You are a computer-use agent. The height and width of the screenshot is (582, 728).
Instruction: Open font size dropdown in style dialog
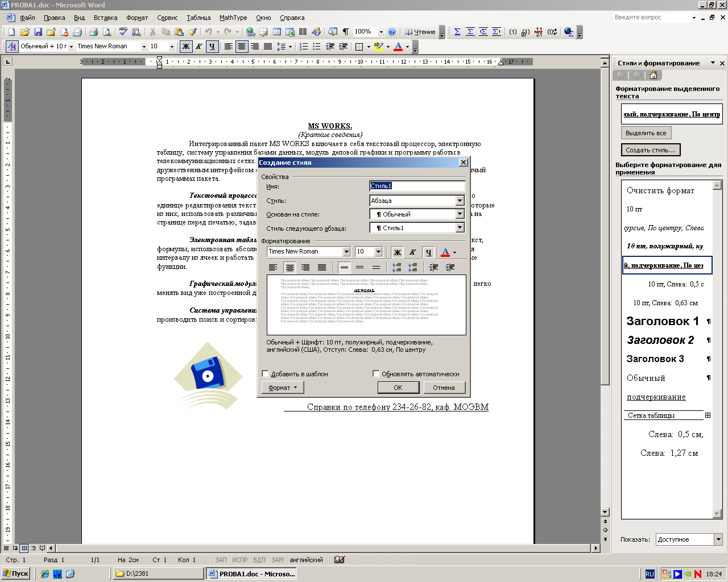click(378, 251)
